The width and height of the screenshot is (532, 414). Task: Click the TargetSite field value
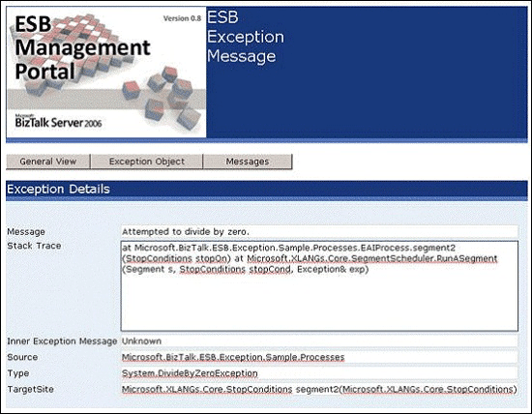point(319,389)
